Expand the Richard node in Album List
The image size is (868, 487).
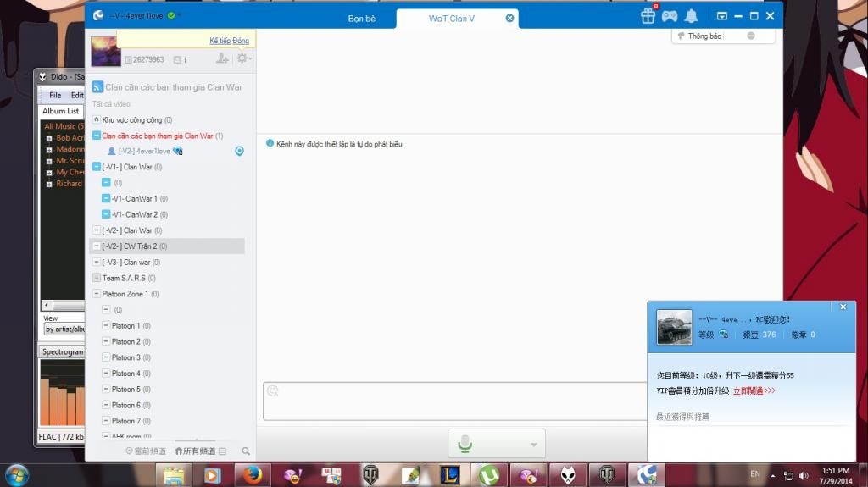point(48,185)
